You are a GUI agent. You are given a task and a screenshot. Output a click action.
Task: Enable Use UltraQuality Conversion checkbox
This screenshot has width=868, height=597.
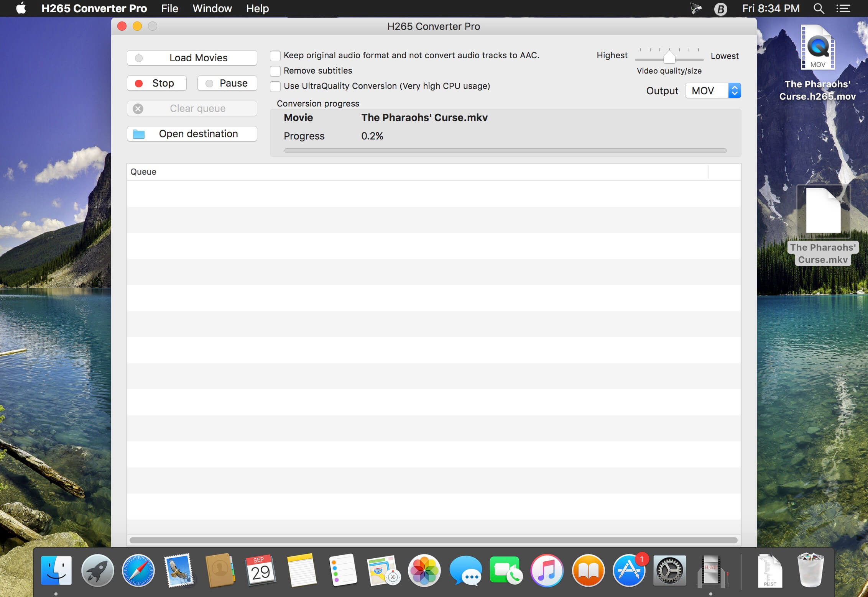tap(275, 87)
